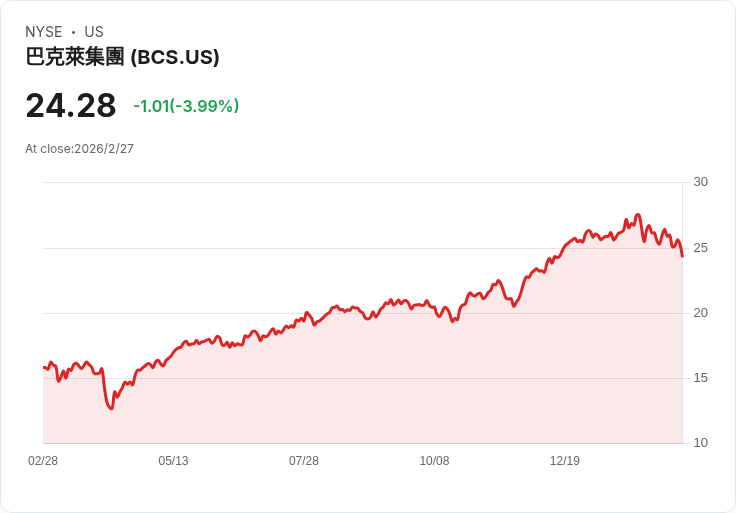Viewport: 736px width, 513px height.
Task: Select the 30 value on the price axis
Action: pyautogui.click(x=700, y=182)
